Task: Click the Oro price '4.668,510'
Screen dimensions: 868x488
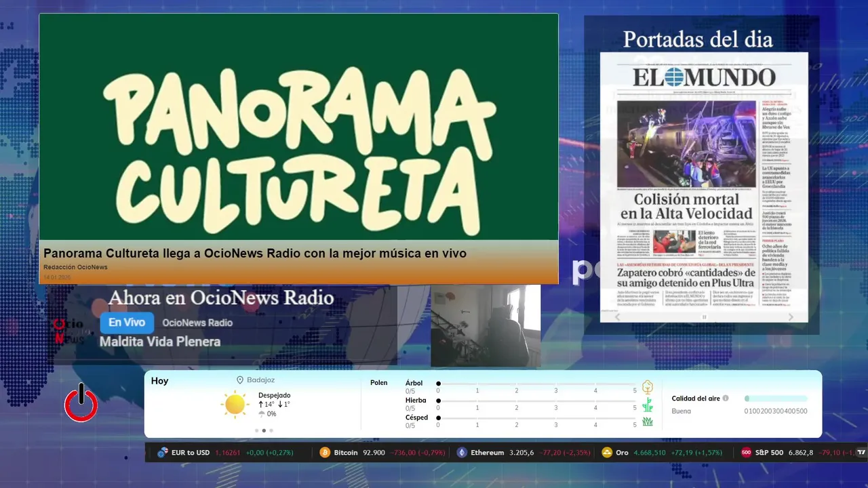Action: pyautogui.click(x=650, y=453)
